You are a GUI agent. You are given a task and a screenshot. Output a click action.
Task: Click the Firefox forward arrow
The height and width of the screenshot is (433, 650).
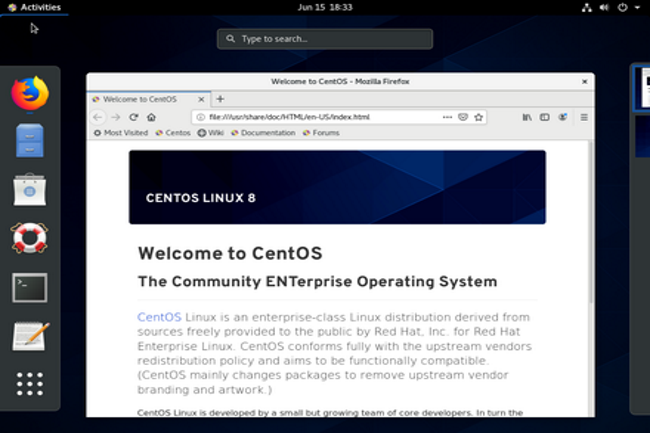(x=116, y=117)
